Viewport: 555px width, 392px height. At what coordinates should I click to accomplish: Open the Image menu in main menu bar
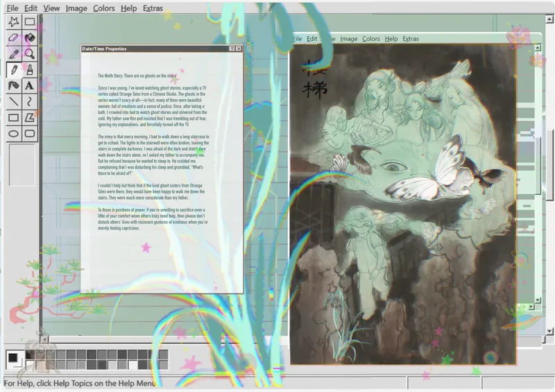[x=76, y=8]
